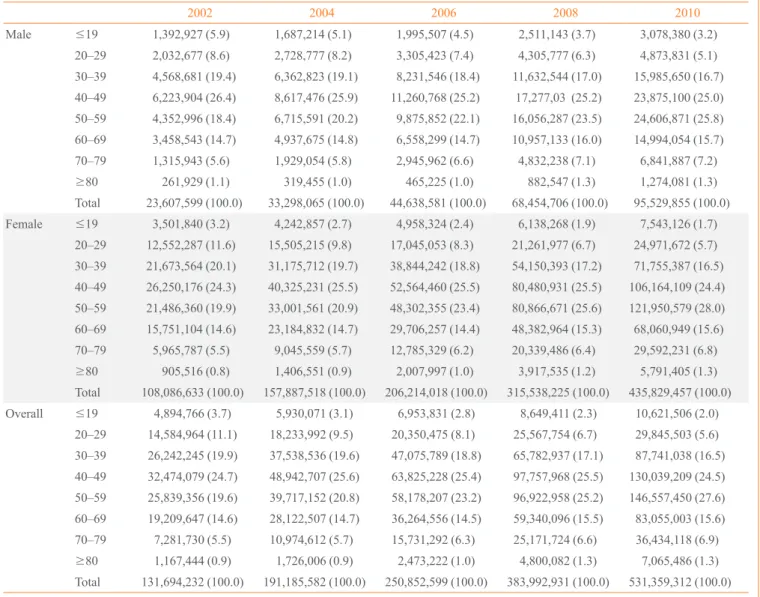760x597 pixels.
Task: Select value 250,852,599 (100.0)
Action: [436, 582]
